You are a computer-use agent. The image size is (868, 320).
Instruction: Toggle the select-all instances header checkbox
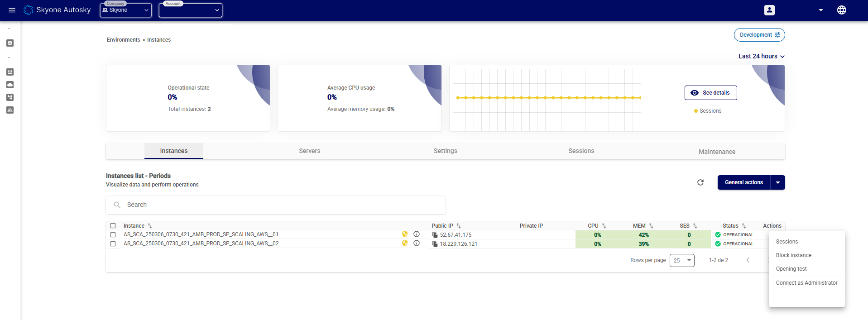pos(113,226)
